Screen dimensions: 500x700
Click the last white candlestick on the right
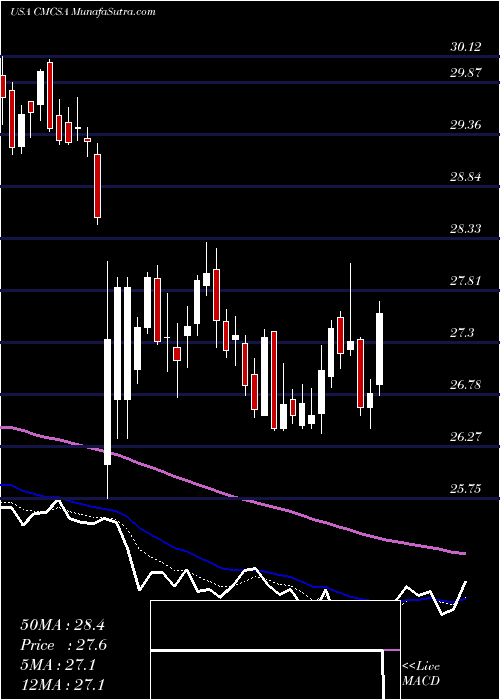click(380, 348)
